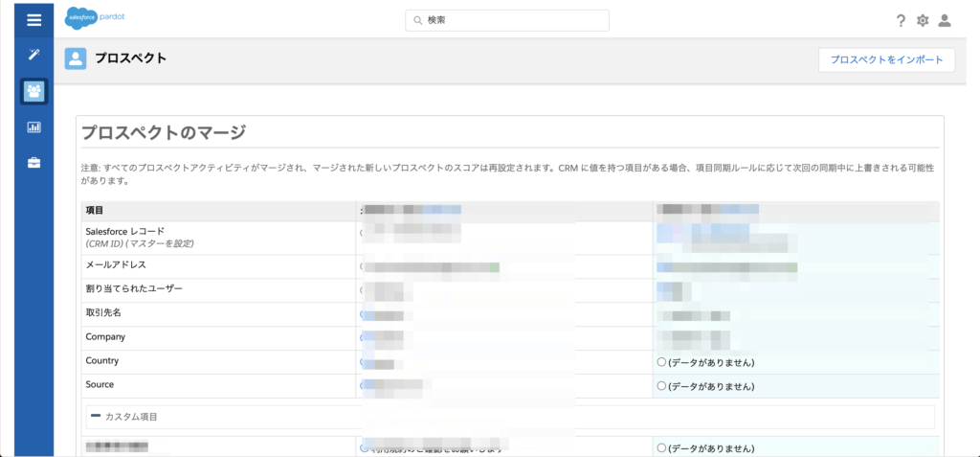Viewport: 980px width, 457px height.
Task: Select the Prospects people icon in sidebar
Action: tap(33, 91)
